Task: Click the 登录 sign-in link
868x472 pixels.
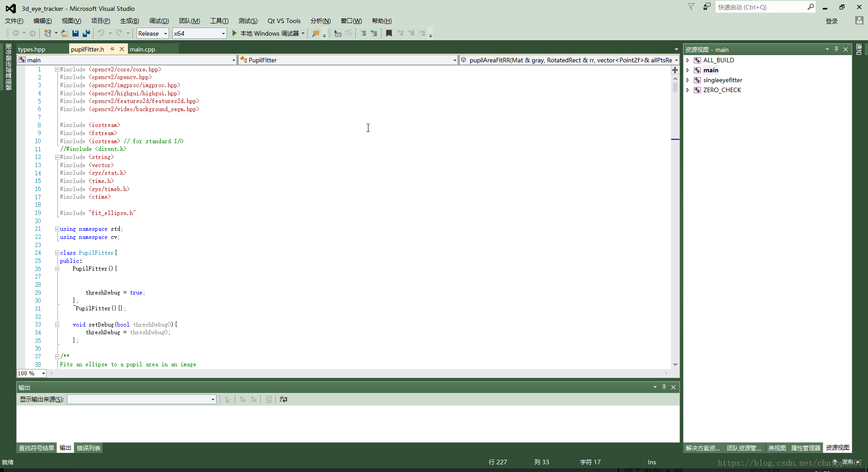Action: click(832, 21)
